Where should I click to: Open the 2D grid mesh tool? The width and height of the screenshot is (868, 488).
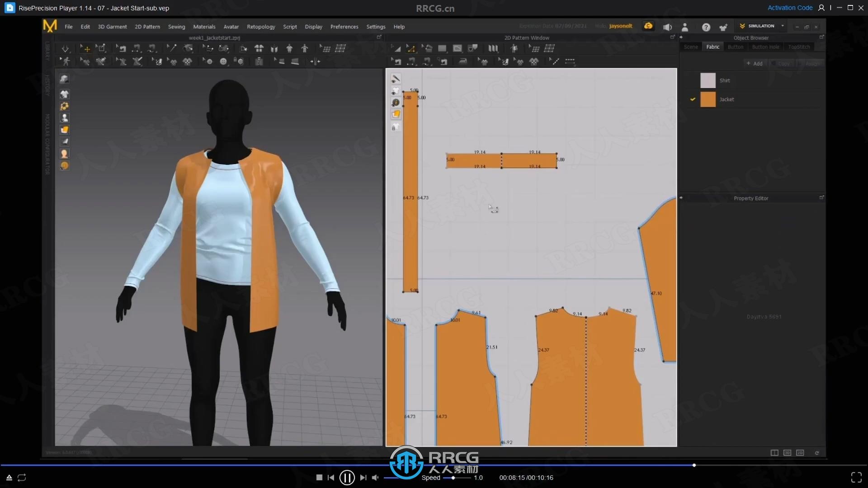549,48
